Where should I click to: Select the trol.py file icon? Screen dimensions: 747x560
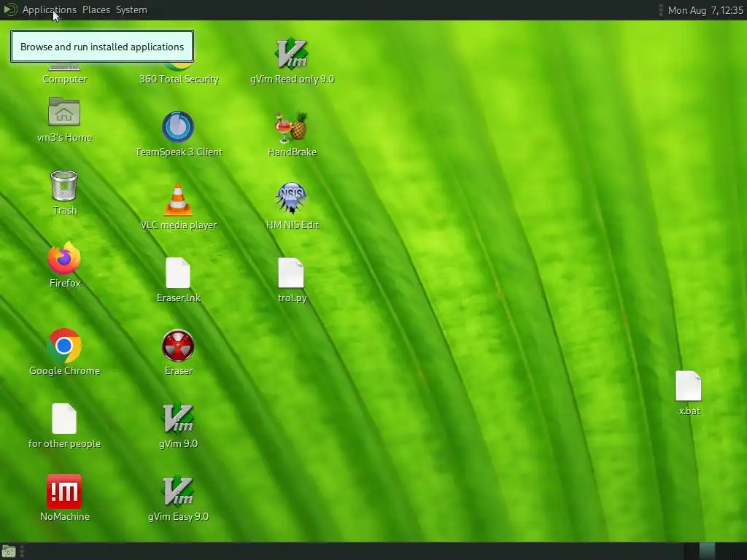point(290,273)
